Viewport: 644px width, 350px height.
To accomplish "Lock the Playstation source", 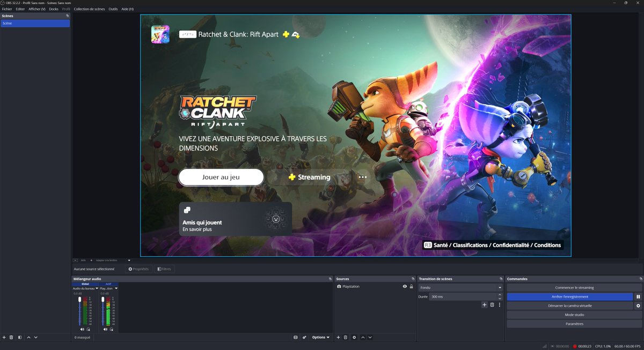I will (x=412, y=287).
